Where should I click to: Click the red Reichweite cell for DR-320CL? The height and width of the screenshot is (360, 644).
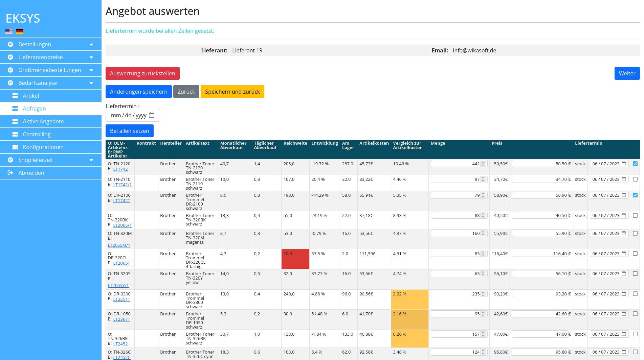pos(295,259)
